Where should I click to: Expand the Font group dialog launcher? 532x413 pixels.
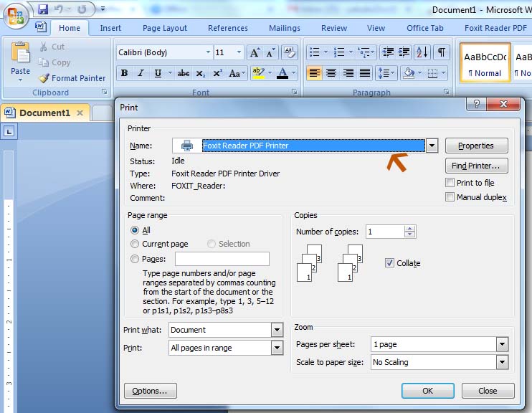pos(295,92)
